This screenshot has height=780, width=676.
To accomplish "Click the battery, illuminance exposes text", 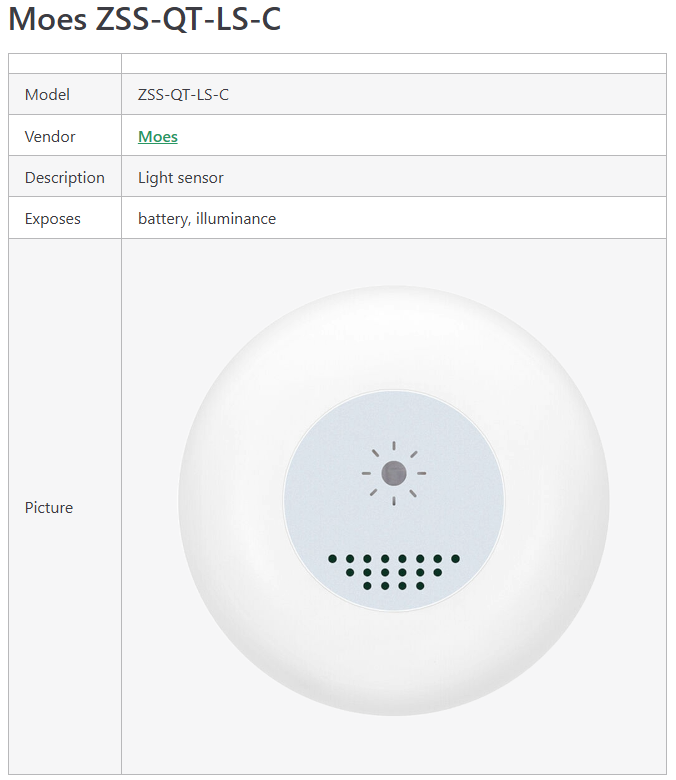I will [207, 218].
